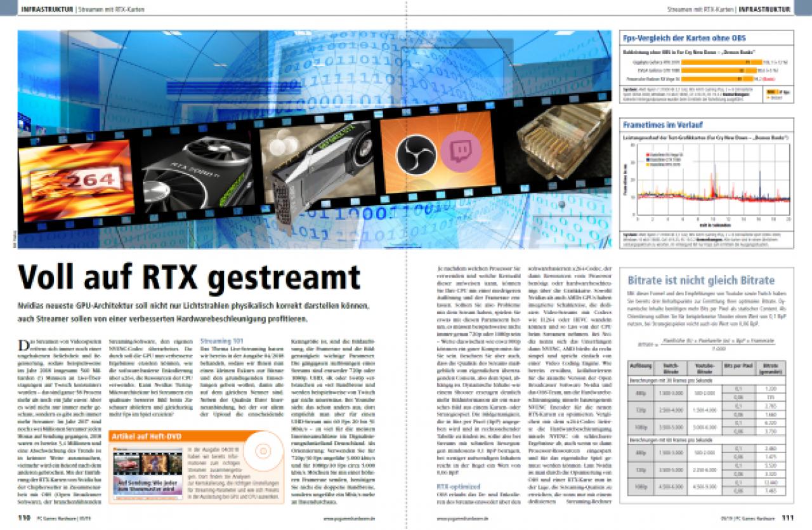Viewport: 812px width, 530px height.
Task: Click the page number 110 in the footer
Action: (24, 517)
